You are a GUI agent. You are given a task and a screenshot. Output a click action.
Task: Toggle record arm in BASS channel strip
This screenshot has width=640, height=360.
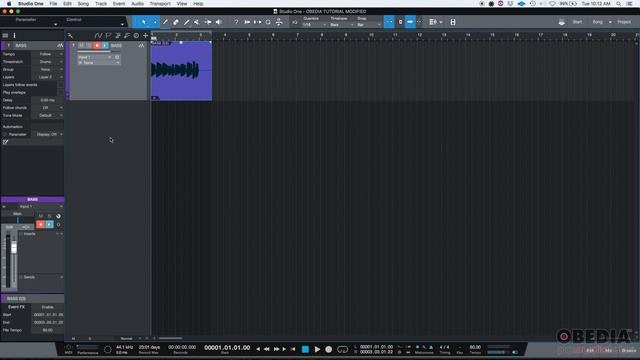coord(40,224)
